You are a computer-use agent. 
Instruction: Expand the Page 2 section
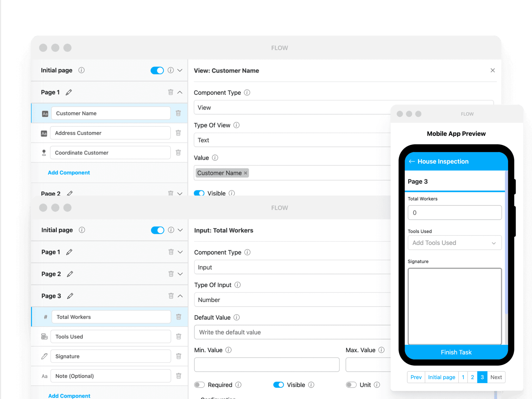(x=180, y=274)
